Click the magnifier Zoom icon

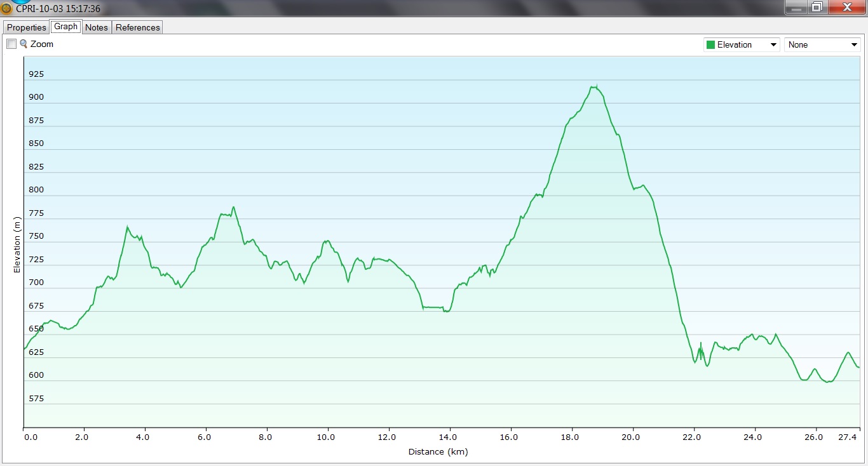[x=24, y=44]
